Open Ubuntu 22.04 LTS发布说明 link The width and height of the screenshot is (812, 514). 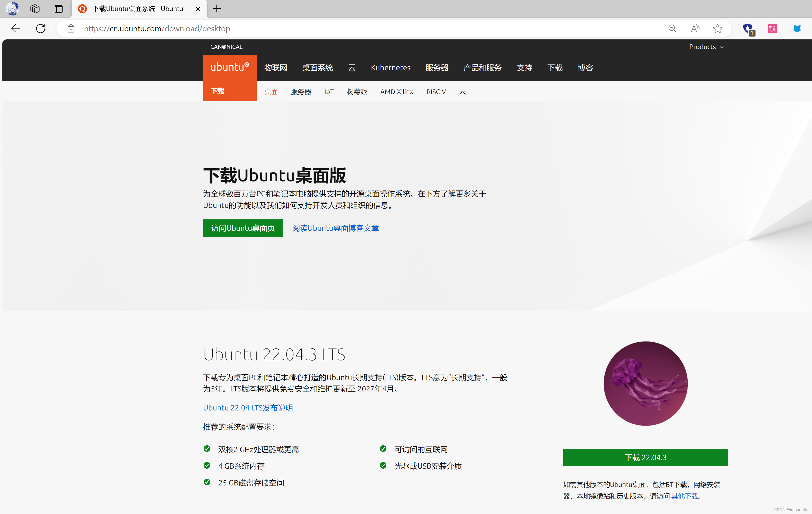[248, 408]
